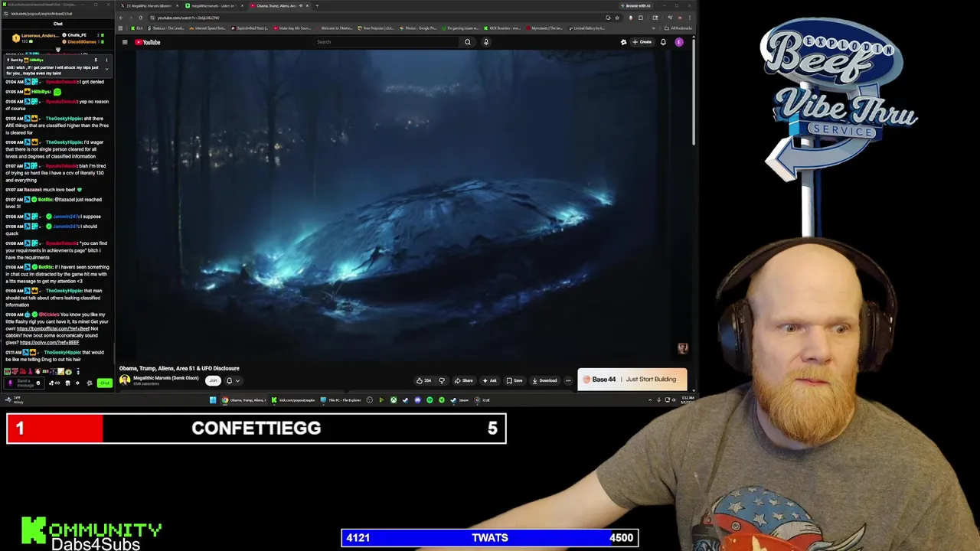Screen dimensions: 980x551
Task: Open the apps grid on the bookmarks bar
Action: click(121, 28)
